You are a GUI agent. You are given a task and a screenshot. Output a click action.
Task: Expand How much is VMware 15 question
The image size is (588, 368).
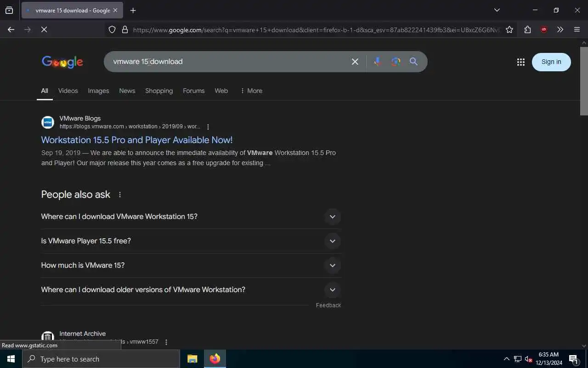point(191,265)
